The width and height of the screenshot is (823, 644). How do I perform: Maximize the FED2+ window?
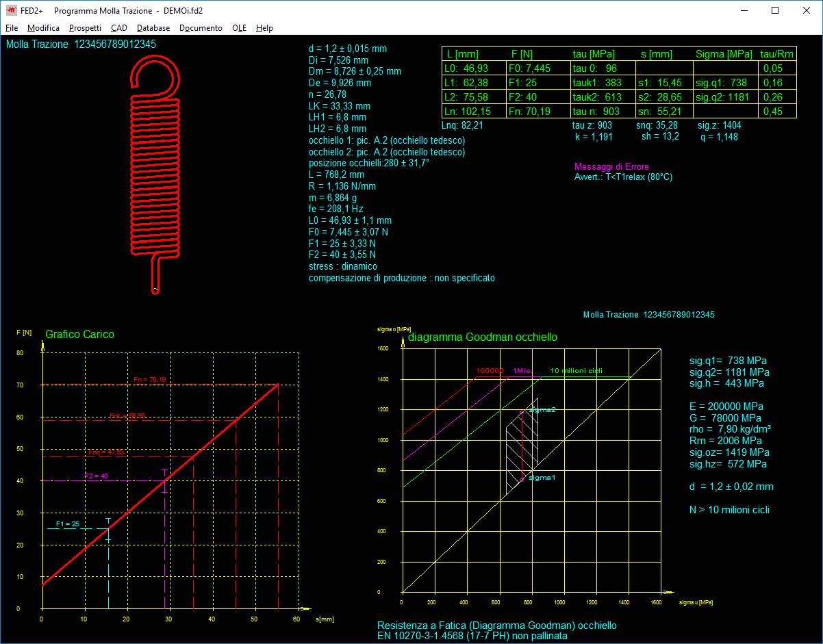tap(775, 11)
